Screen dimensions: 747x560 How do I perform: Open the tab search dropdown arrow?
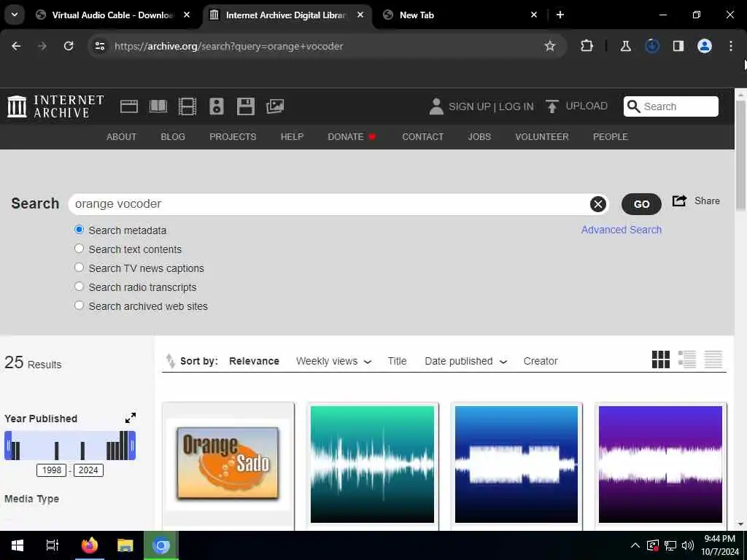15,15
